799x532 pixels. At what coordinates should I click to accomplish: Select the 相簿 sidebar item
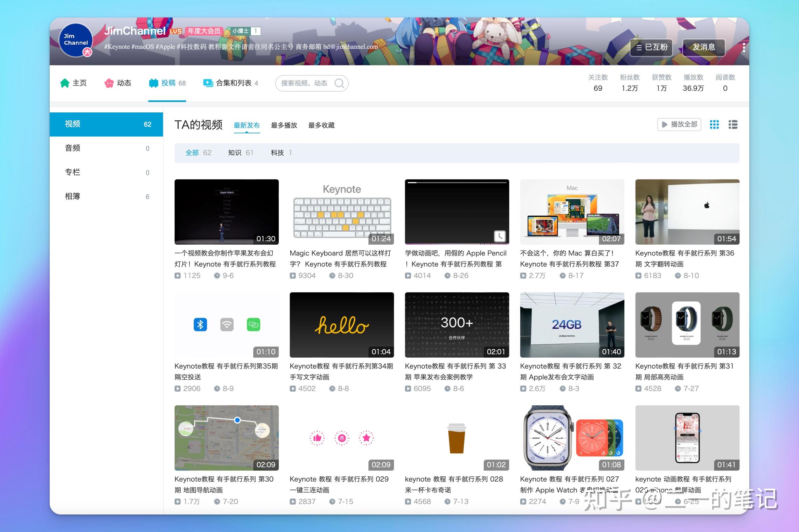coord(106,196)
